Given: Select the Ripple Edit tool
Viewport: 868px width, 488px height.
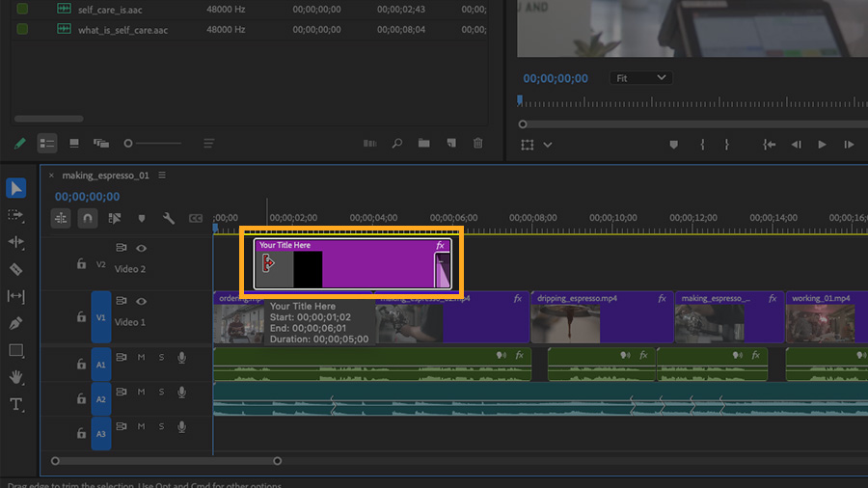Looking at the screenshot, I should point(15,242).
